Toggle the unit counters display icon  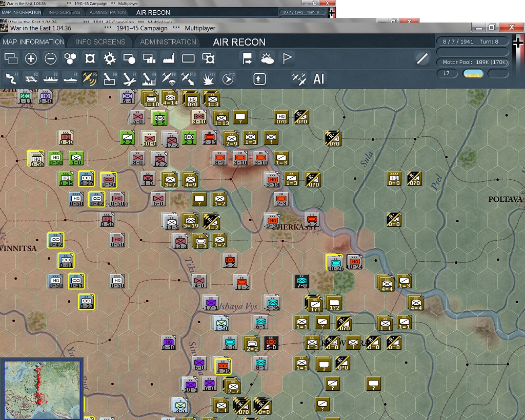pyautogui.click(x=11, y=59)
